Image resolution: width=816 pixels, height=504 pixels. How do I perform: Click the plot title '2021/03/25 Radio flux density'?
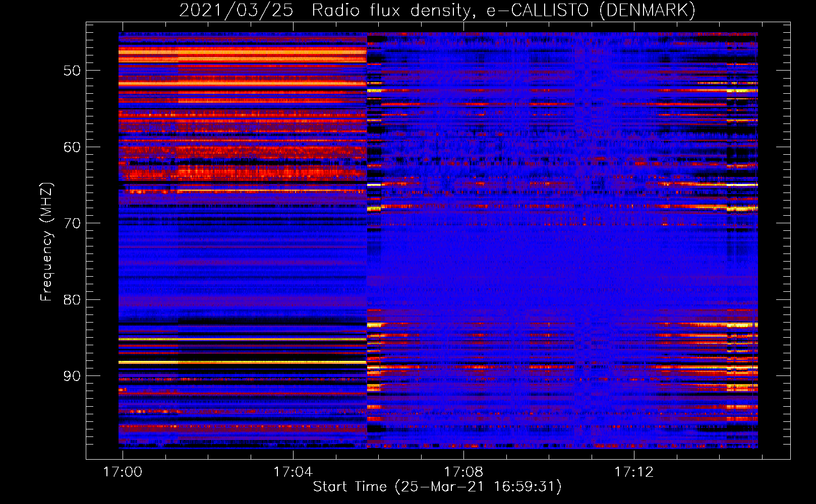(327, 11)
